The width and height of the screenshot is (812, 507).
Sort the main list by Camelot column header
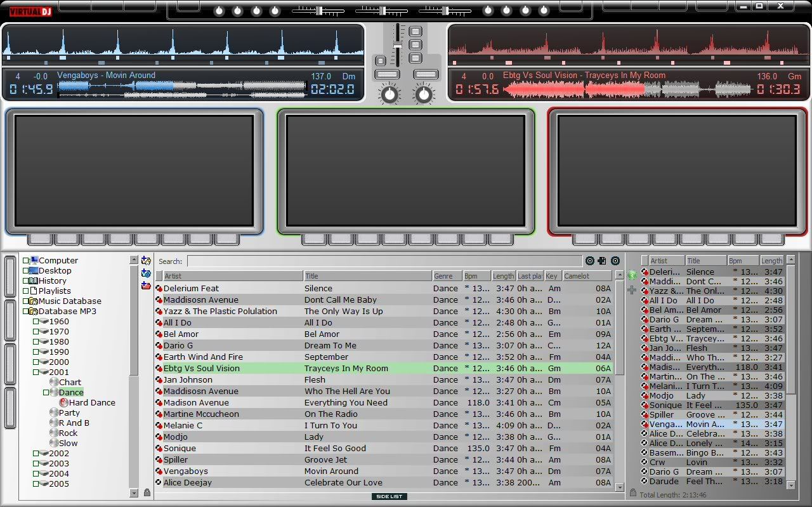tap(587, 276)
